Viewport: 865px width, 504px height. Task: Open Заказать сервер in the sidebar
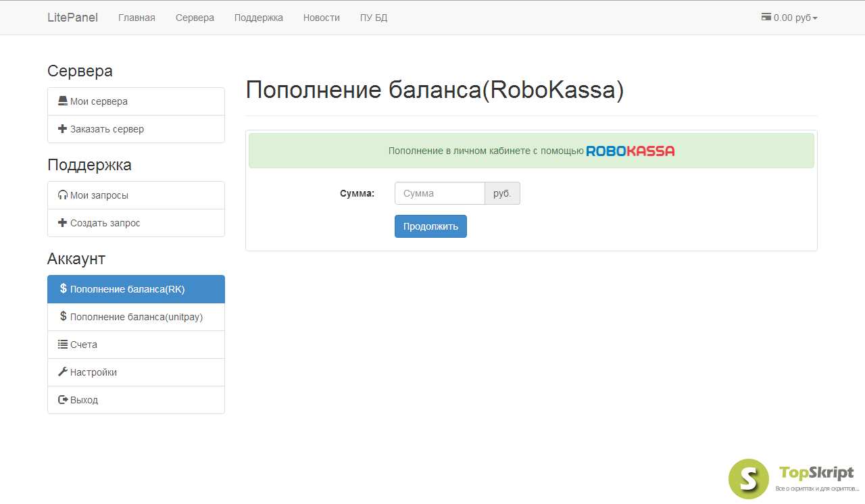click(136, 129)
